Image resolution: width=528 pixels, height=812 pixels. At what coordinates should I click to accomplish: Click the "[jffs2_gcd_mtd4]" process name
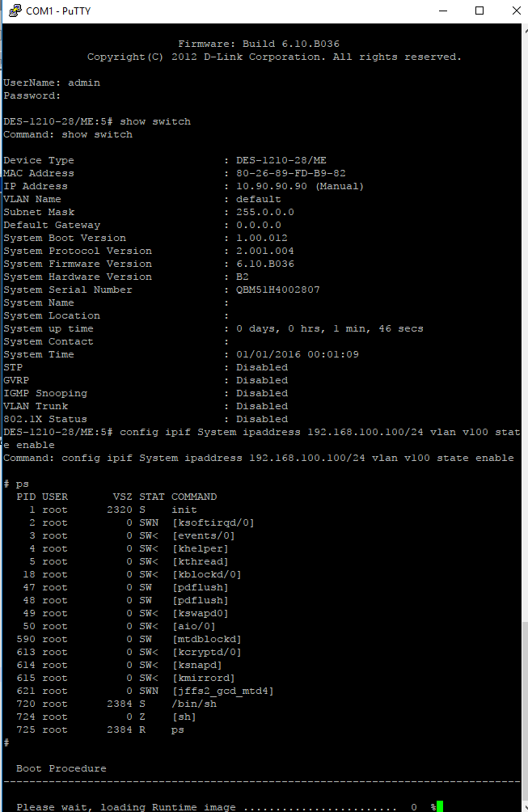point(223,691)
